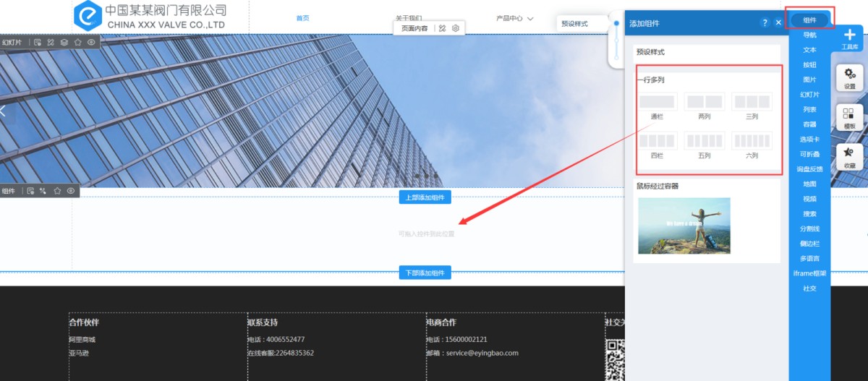Click the 组件 toolbar favorite star icon

pyautogui.click(x=57, y=191)
